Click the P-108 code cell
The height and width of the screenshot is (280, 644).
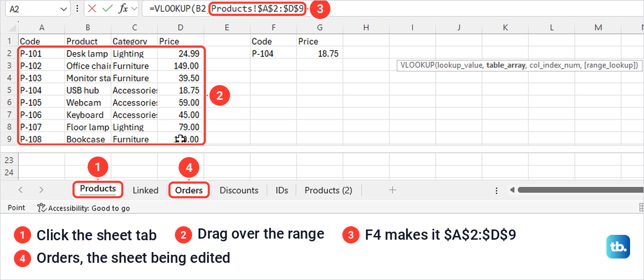(41, 139)
